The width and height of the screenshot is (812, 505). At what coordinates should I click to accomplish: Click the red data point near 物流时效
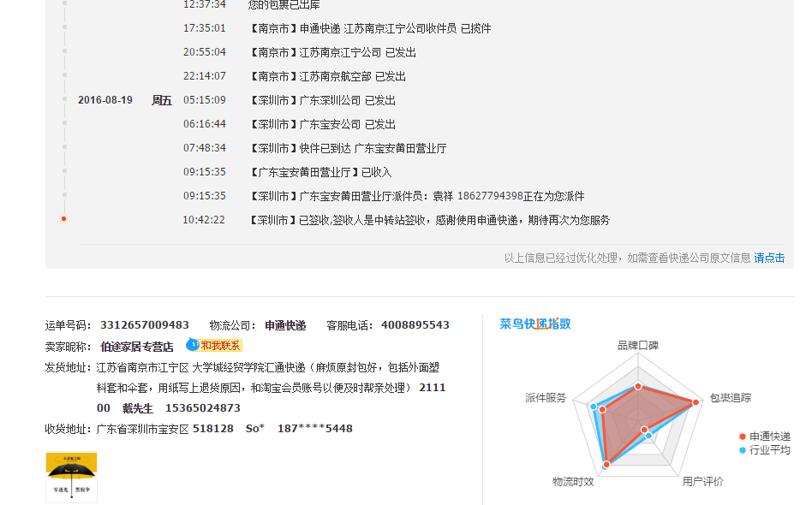606,465
